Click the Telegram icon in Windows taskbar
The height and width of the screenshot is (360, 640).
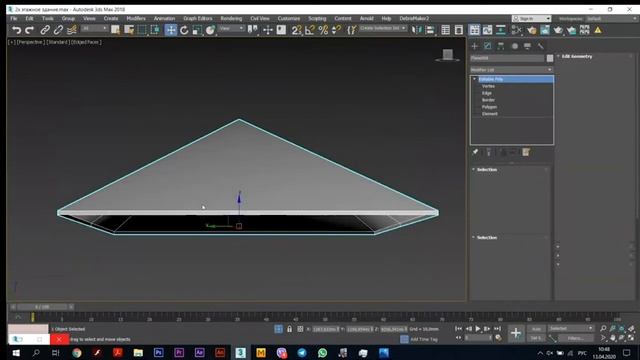coord(302,353)
